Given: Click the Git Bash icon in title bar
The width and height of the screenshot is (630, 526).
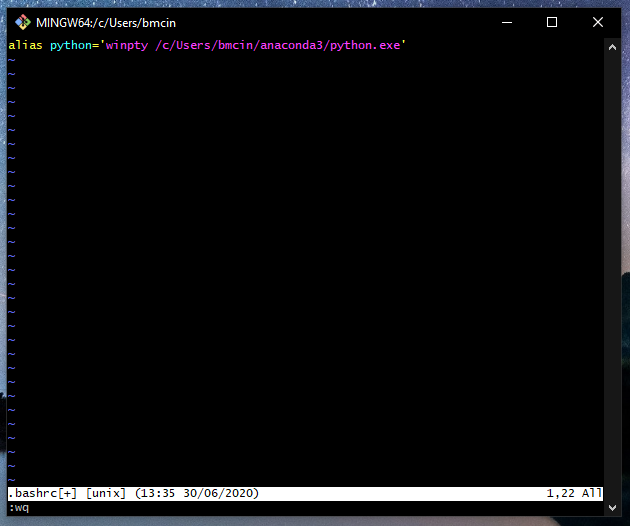Looking at the screenshot, I should tap(22, 22).
